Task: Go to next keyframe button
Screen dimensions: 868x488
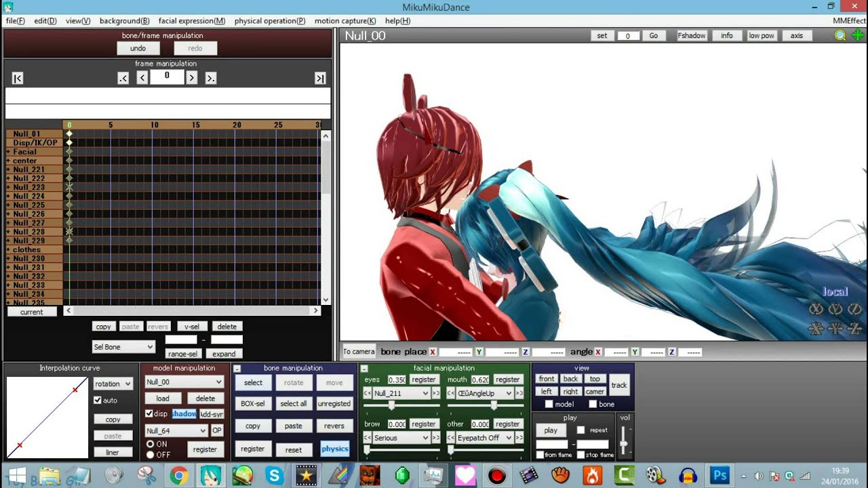Action: click(211, 78)
